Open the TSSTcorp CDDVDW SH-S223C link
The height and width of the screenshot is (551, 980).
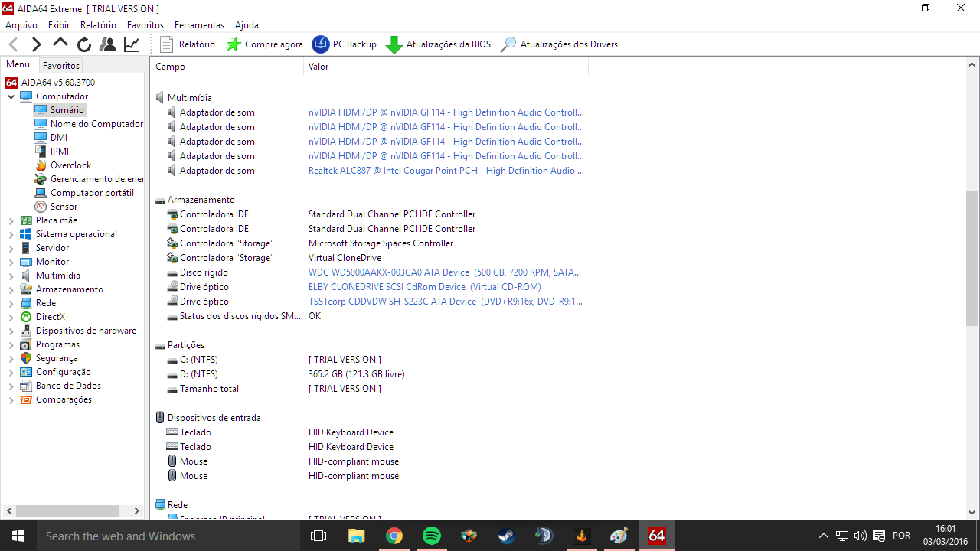point(446,302)
